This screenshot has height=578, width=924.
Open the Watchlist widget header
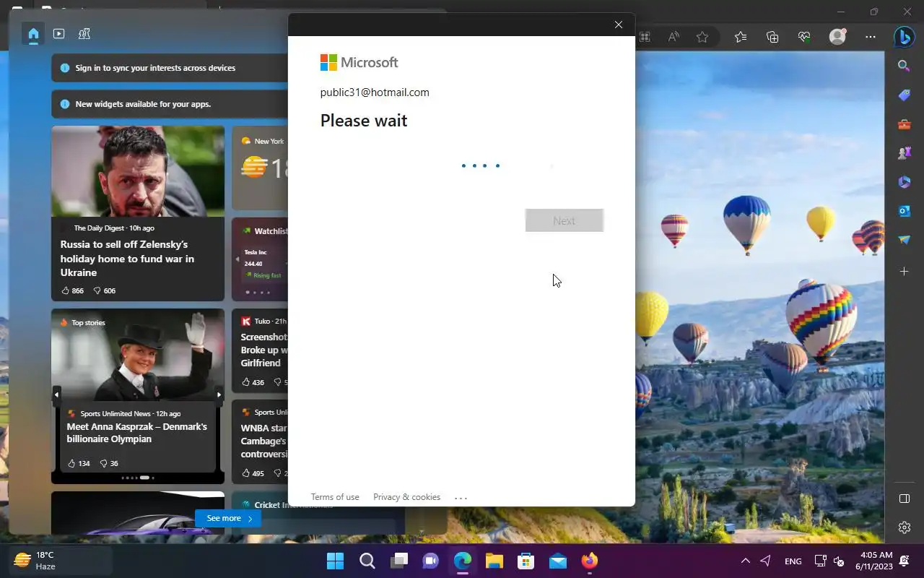click(x=265, y=231)
